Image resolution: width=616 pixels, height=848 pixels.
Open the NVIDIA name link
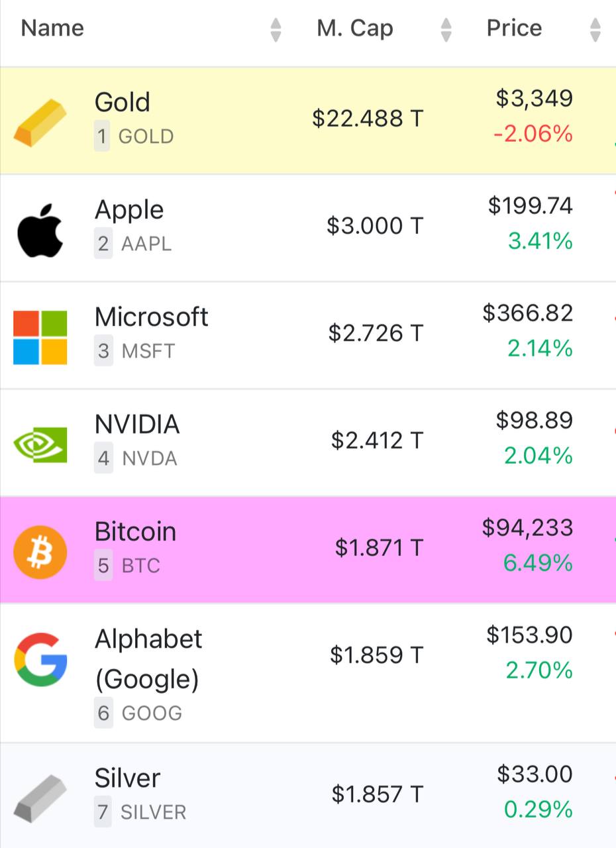(137, 424)
